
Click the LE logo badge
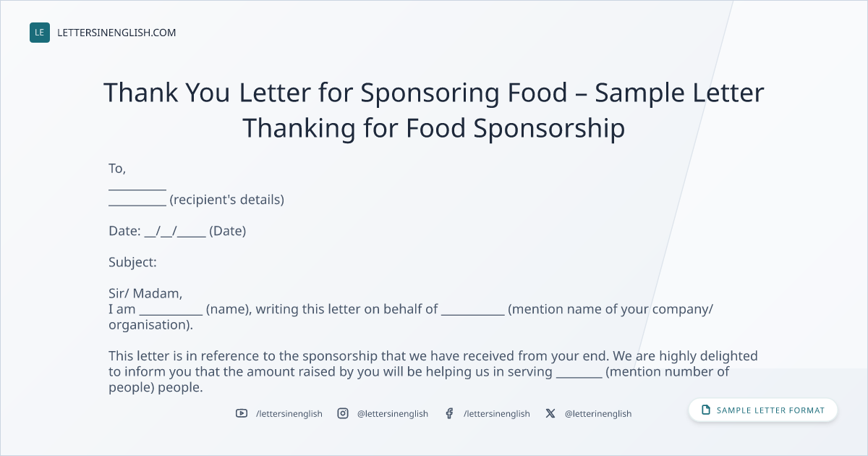coord(40,33)
